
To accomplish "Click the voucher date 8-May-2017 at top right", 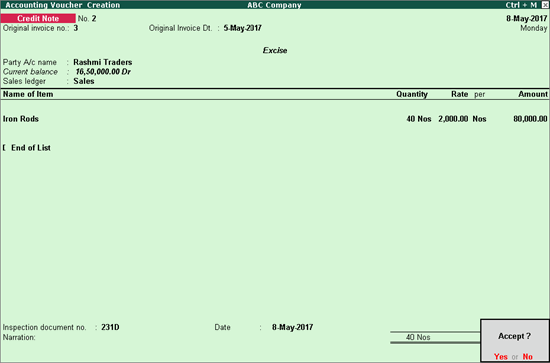I will coord(526,19).
